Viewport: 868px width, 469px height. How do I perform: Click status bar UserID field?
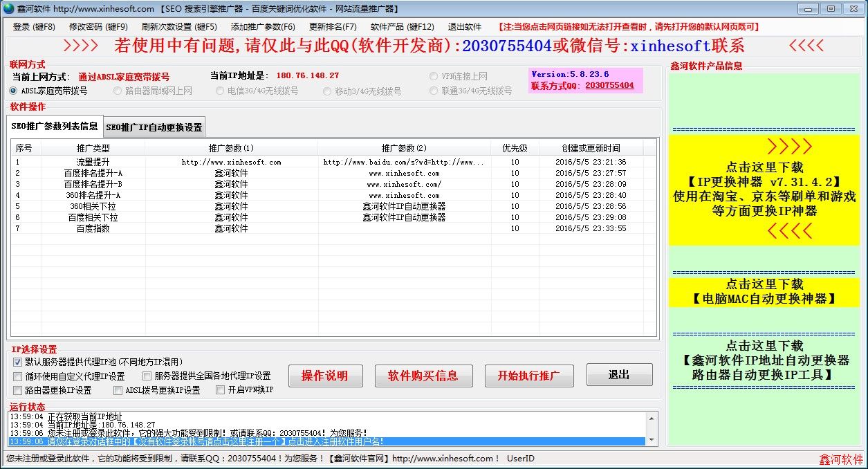(x=521, y=459)
